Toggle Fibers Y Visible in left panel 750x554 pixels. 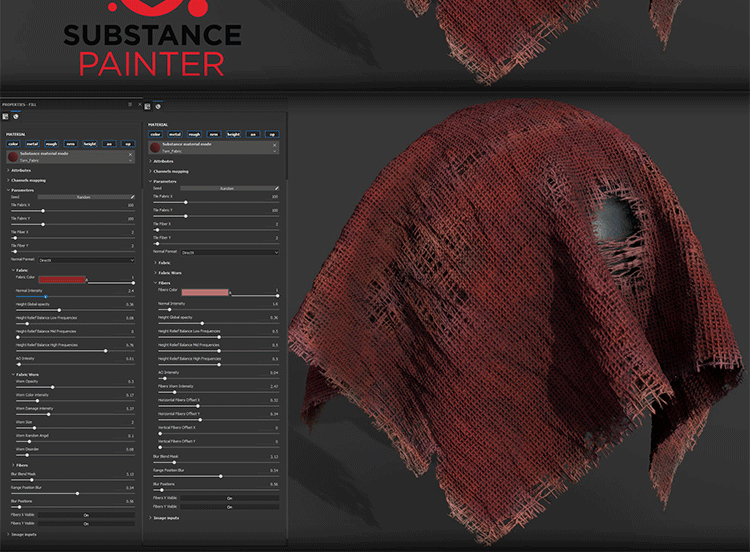click(86, 524)
